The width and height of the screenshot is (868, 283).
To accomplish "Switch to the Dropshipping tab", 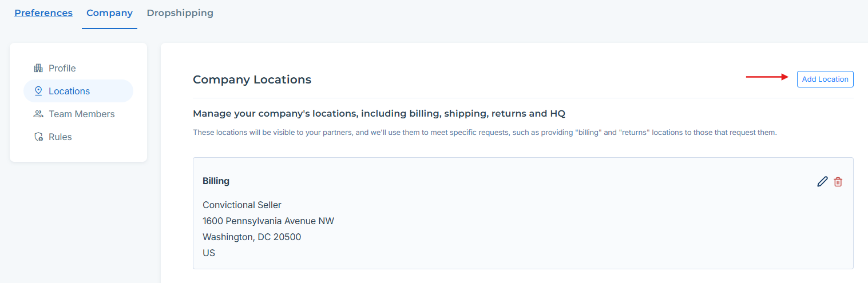I will pyautogui.click(x=180, y=13).
